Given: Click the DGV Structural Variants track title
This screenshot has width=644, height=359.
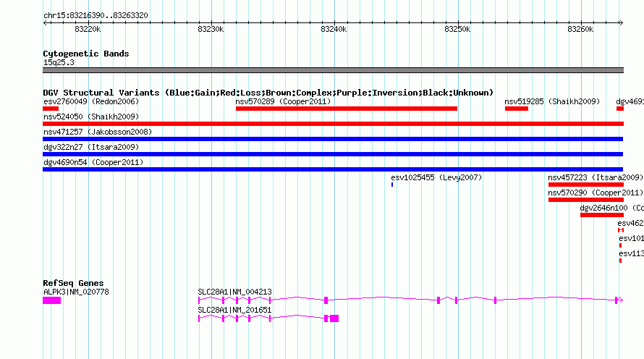Looking at the screenshot, I should tap(268, 93).
